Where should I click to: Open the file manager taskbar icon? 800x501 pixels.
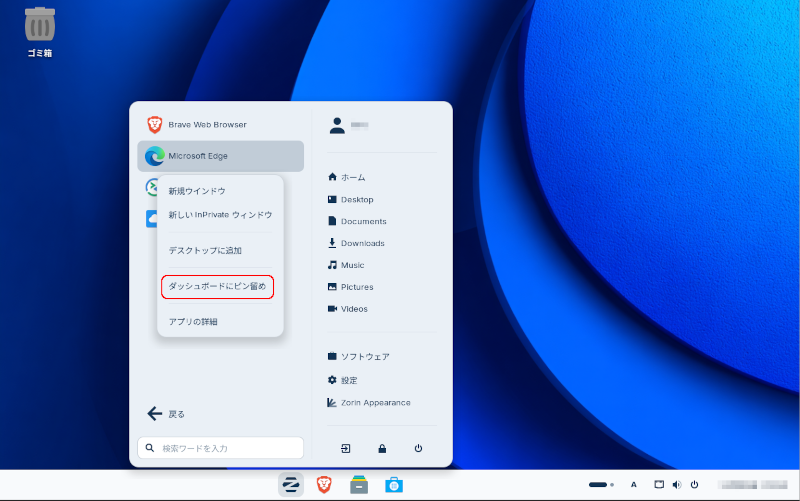tap(359, 485)
